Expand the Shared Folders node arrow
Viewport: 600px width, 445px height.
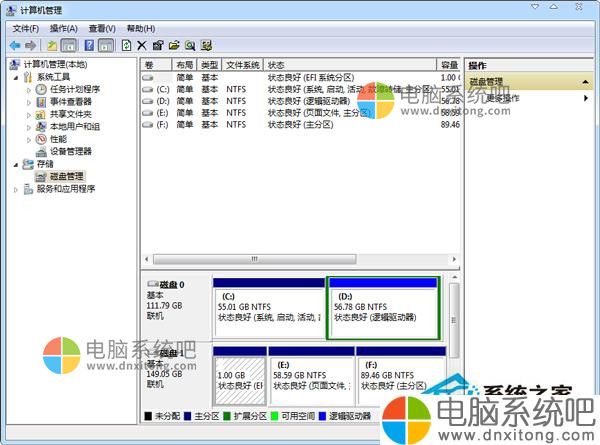pos(29,115)
